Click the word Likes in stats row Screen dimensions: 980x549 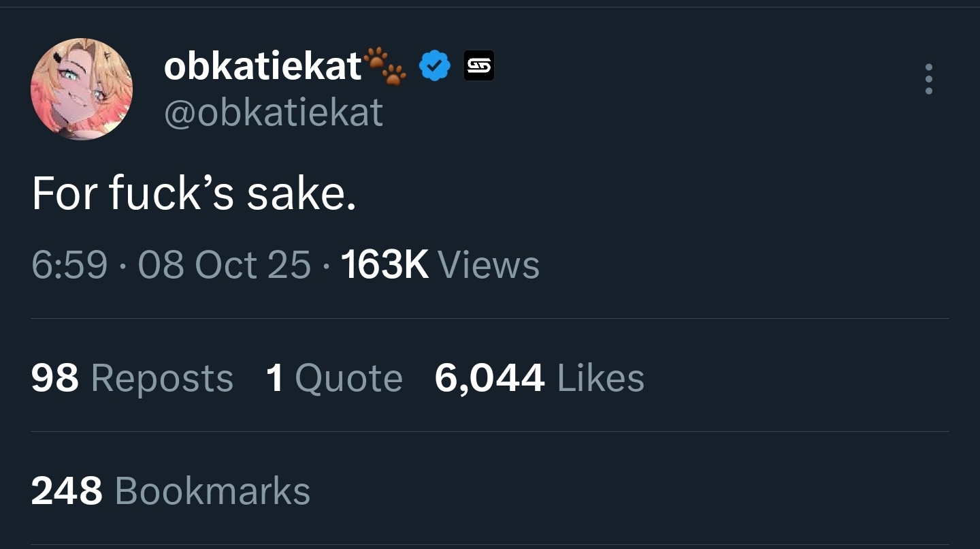[600, 378]
